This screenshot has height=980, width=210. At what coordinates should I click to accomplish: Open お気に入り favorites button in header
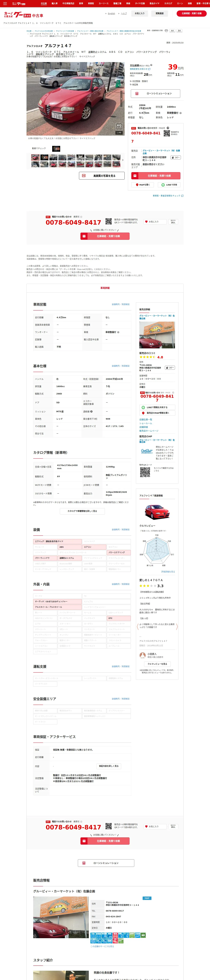140,13
